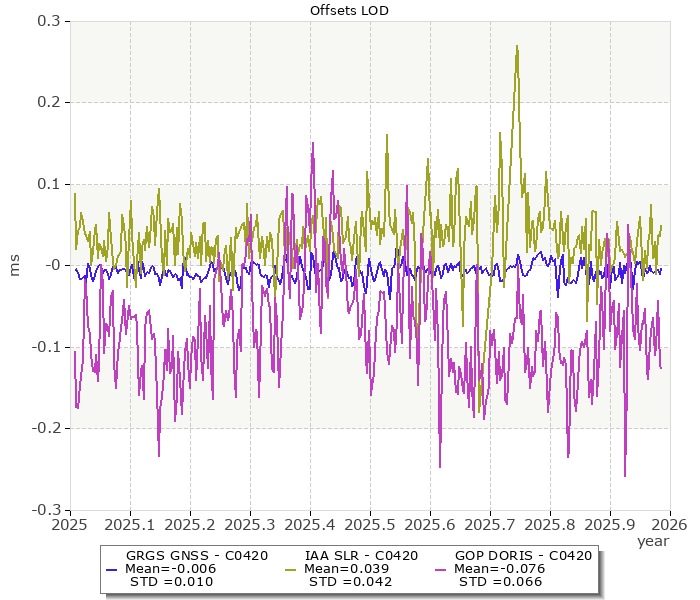Click the tallest olive peak near 2025.75
700x600 pixels.
point(517,47)
